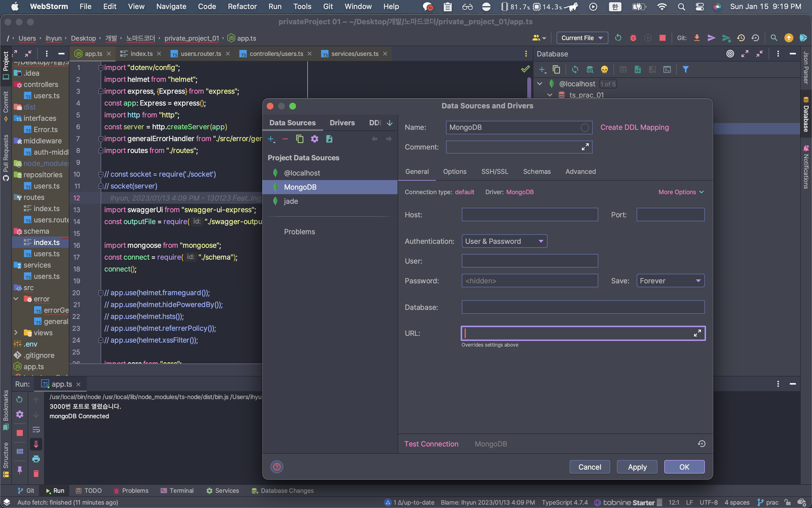The width and height of the screenshot is (812, 508).
Task: Select .gitignore in the project tree
Action: (39, 355)
